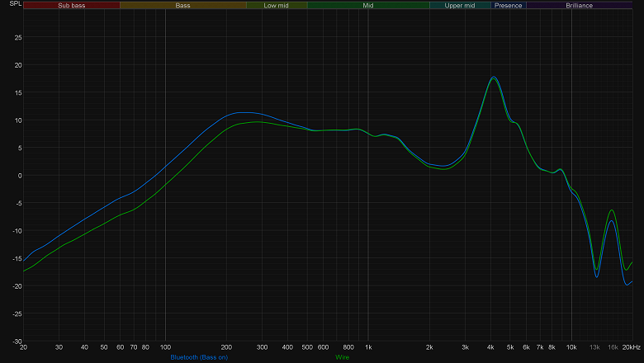Viewport: 644px width, 363px height.
Task: Click the 20kHz frequency label
Action: tap(632, 347)
